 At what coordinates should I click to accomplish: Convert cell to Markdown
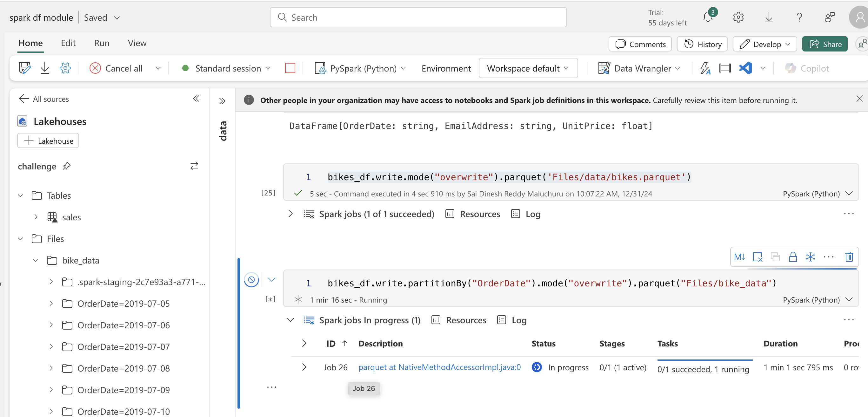coord(739,257)
